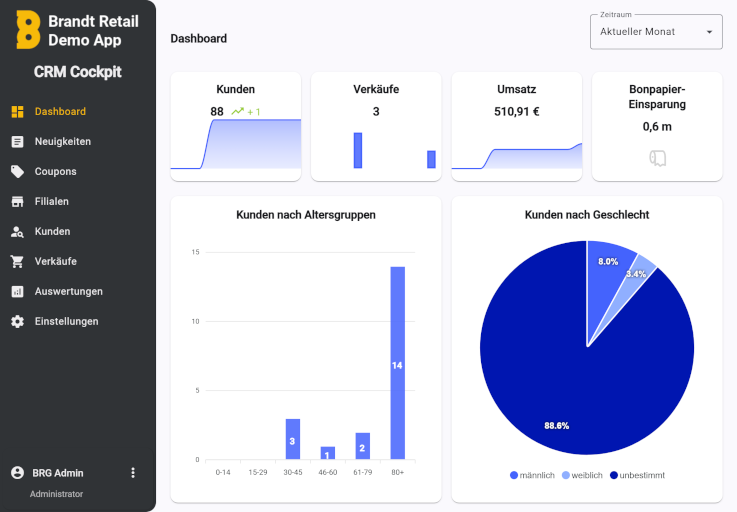Screen dimensions: 737x512
Task: Click the Coupons tag icon
Action: tap(17, 172)
